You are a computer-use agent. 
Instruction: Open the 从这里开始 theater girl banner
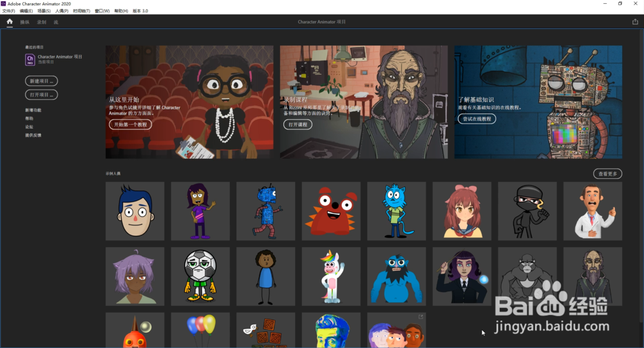coord(189,102)
